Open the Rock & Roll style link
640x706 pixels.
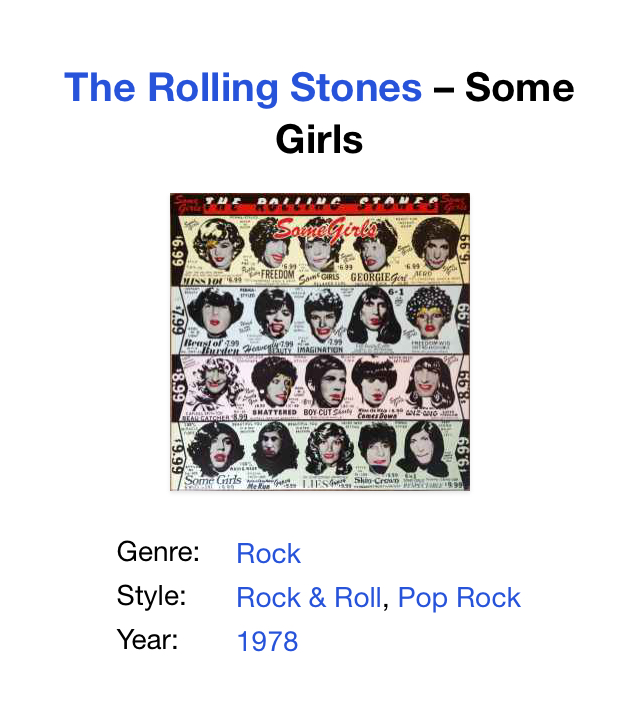[x=309, y=597]
